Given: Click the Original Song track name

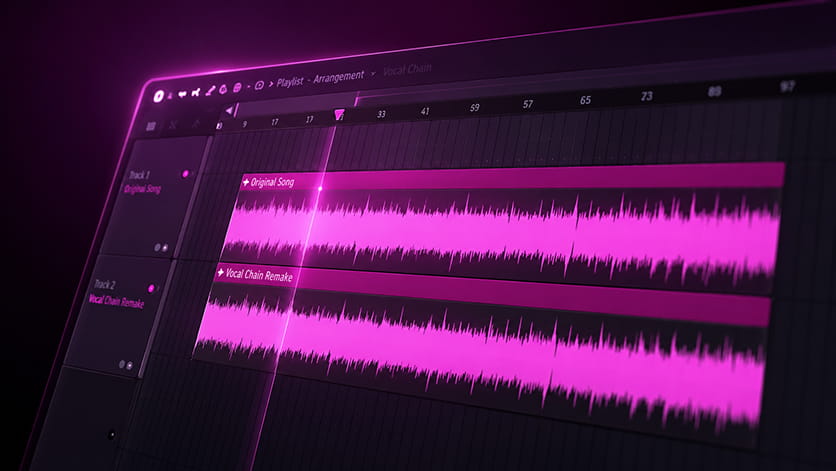Looking at the screenshot, I should [x=142, y=189].
